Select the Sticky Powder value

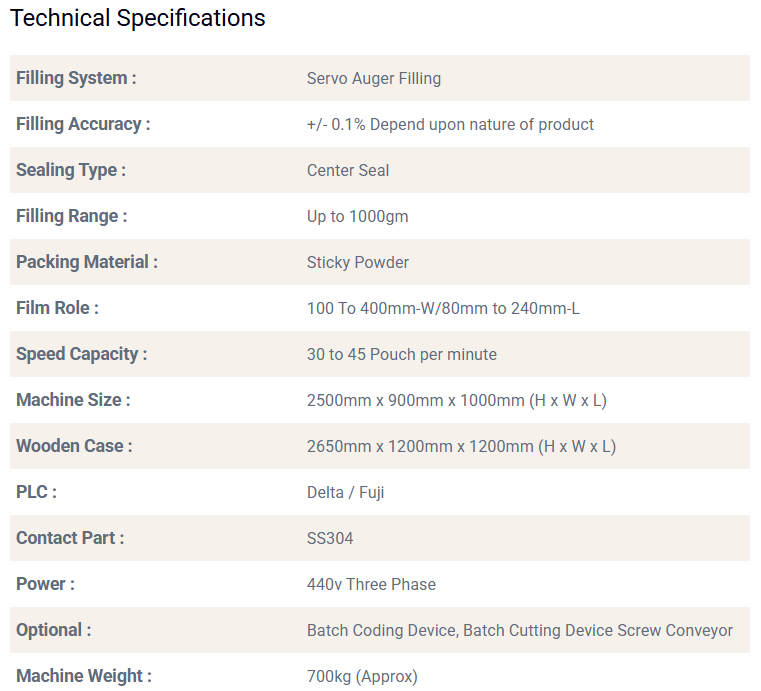click(358, 262)
